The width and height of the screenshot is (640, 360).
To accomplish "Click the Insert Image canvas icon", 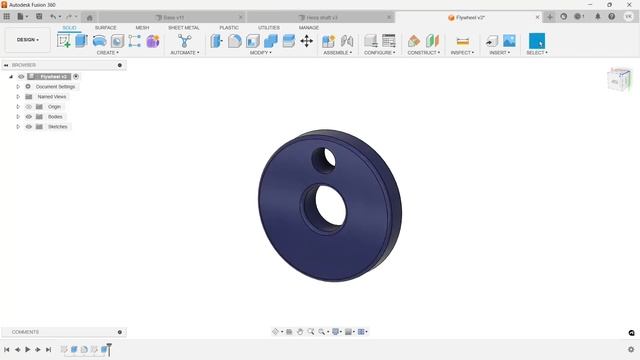I will [x=509, y=41].
